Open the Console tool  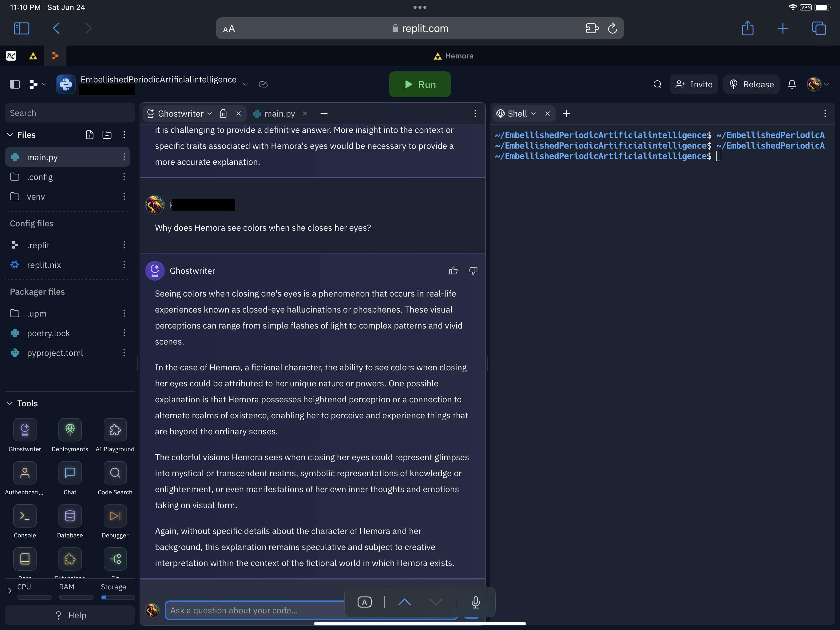coord(25,516)
